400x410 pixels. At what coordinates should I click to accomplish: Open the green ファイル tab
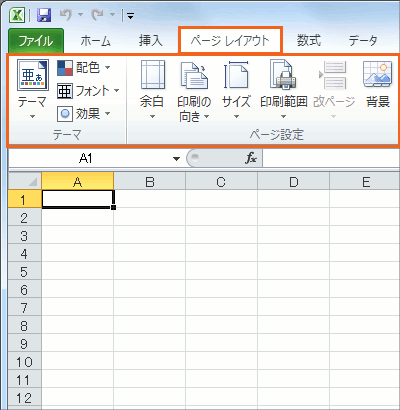(x=36, y=41)
